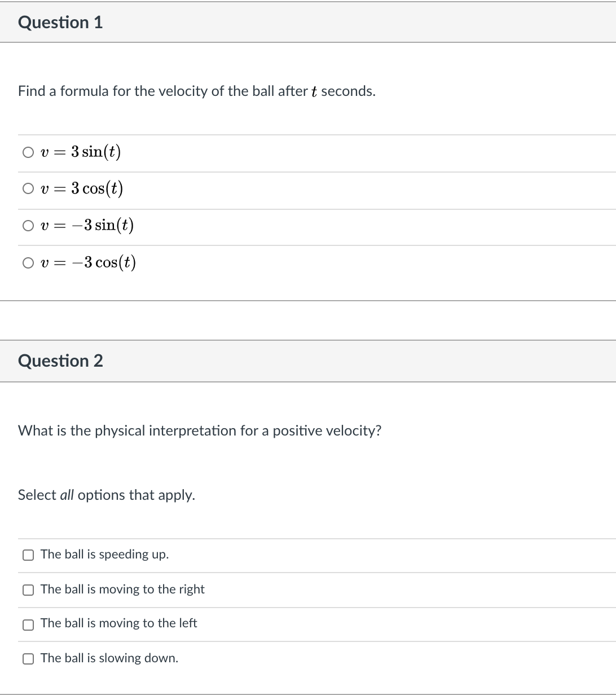This screenshot has width=616, height=695.
Task: Tick the 'moving to the right' checkbox
Action: (28, 590)
